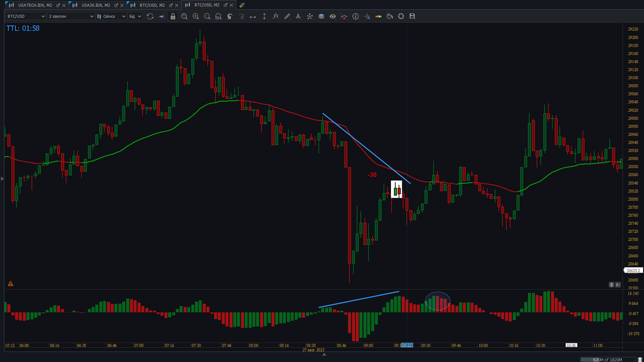Image resolution: width=644 pixels, height=362 pixels.
Task: Click the 18.545 oscillator scale value
Action: pos(633,294)
